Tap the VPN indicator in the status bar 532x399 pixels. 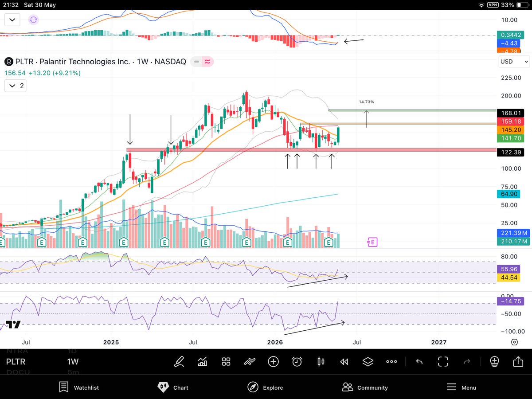point(494,5)
